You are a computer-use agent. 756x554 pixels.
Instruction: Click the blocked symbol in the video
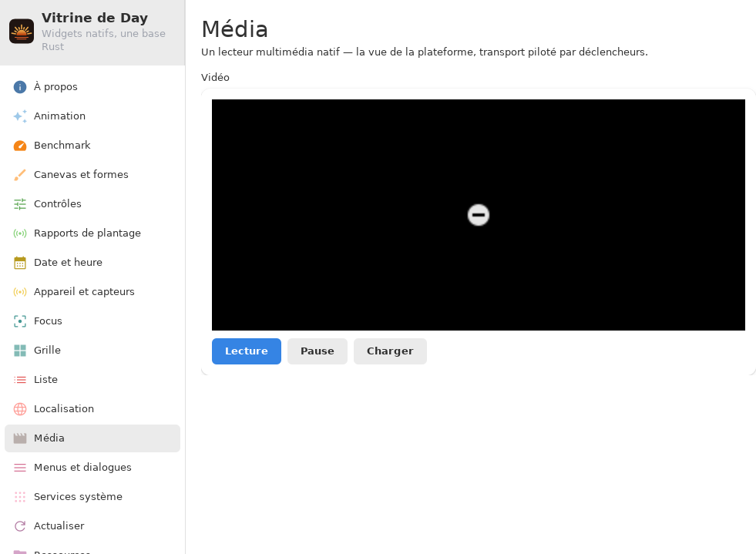coord(479,215)
